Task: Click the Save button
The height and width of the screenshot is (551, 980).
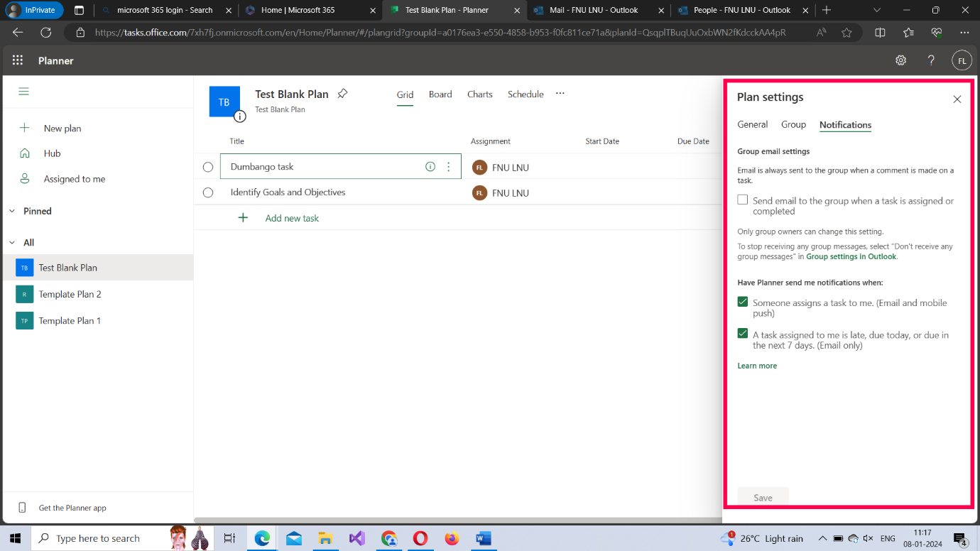Action: (763, 498)
